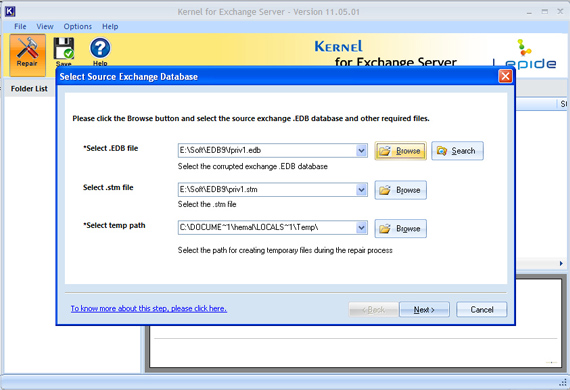Viewport: 570px width, 390px height.
Task: Open the 'know more about this step' link
Action: 149,309
